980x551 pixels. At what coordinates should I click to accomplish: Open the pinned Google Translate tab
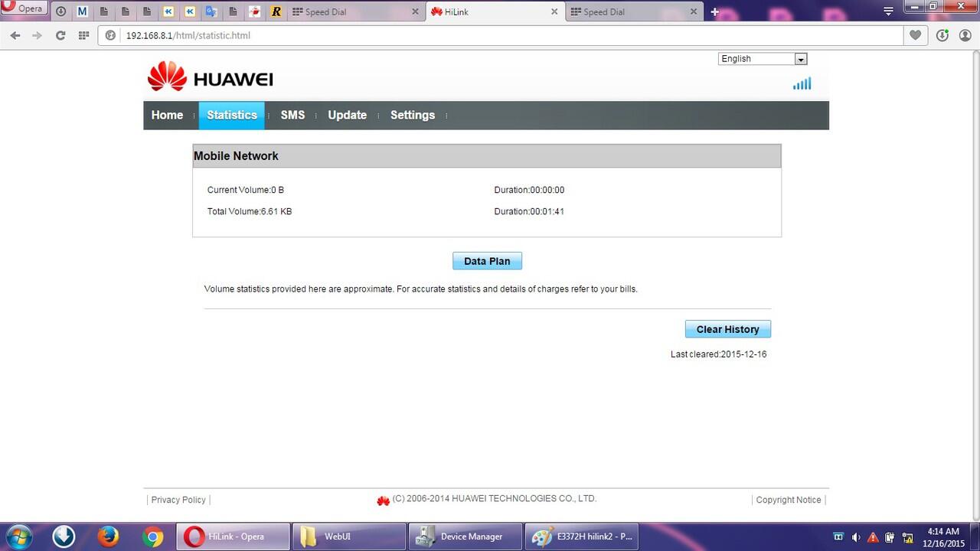(211, 11)
